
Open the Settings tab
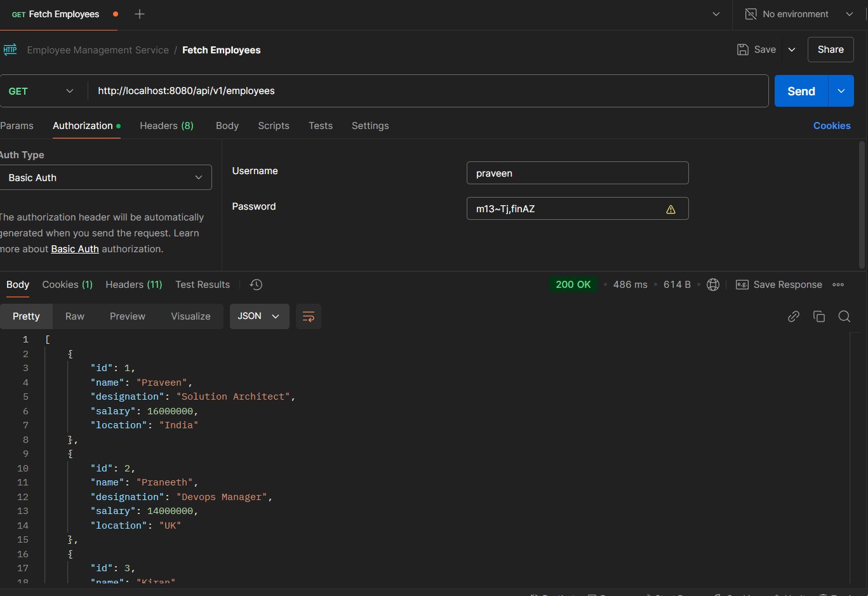[x=370, y=126]
